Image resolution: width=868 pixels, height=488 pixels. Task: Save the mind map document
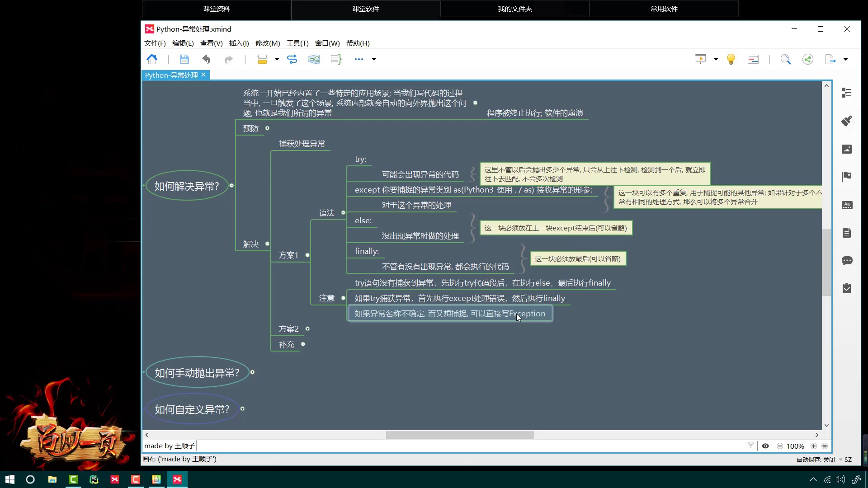click(x=184, y=59)
